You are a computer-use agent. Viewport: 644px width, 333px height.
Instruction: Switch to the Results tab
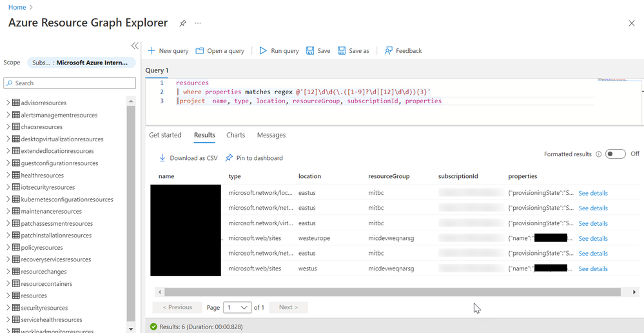pos(204,135)
